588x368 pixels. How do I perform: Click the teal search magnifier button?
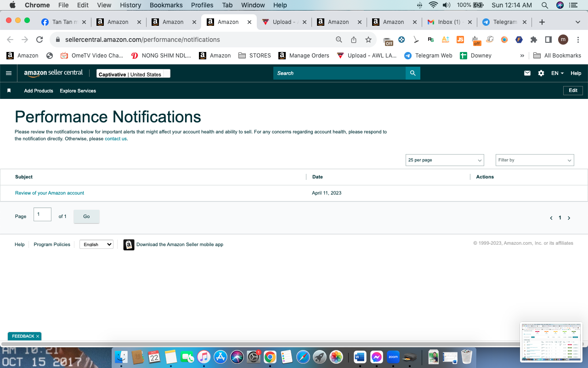coord(413,73)
